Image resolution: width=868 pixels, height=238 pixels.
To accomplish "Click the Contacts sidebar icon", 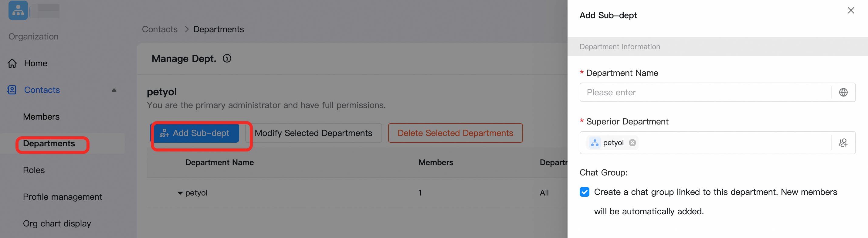I will [x=12, y=90].
